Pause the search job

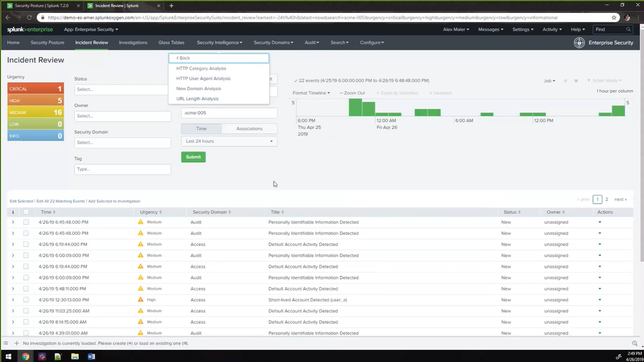pos(565,81)
